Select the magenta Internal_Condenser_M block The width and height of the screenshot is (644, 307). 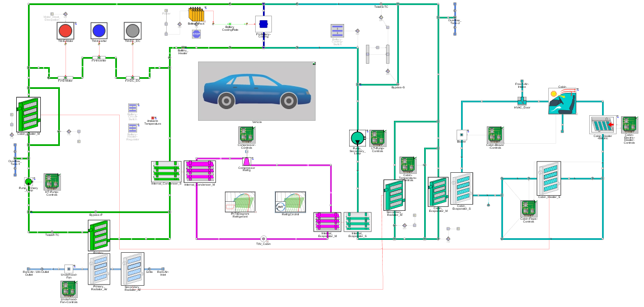(x=200, y=171)
